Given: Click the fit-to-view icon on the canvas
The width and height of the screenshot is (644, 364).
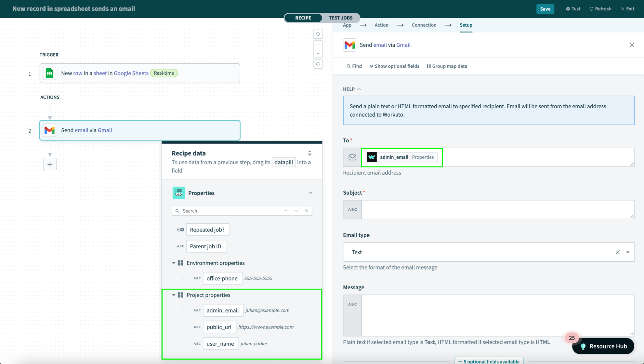Looking at the screenshot, I should [318, 64].
